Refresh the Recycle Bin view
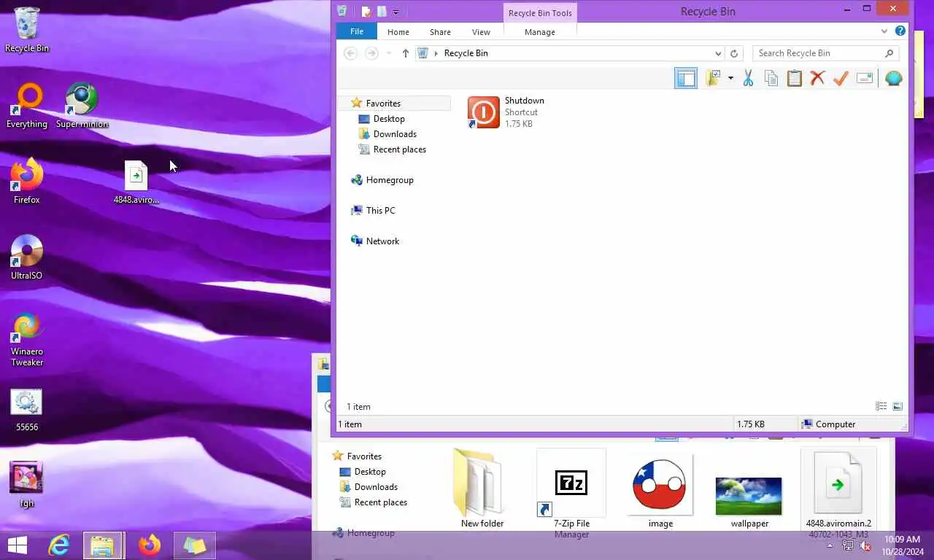The height and width of the screenshot is (560, 934). (734, 53)
